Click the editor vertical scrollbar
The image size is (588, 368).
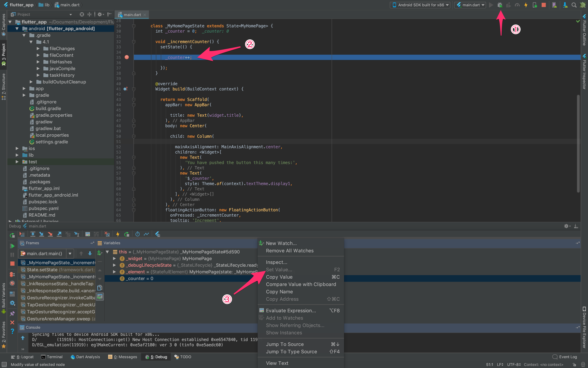pyautogui.click(x=578, y=144)
